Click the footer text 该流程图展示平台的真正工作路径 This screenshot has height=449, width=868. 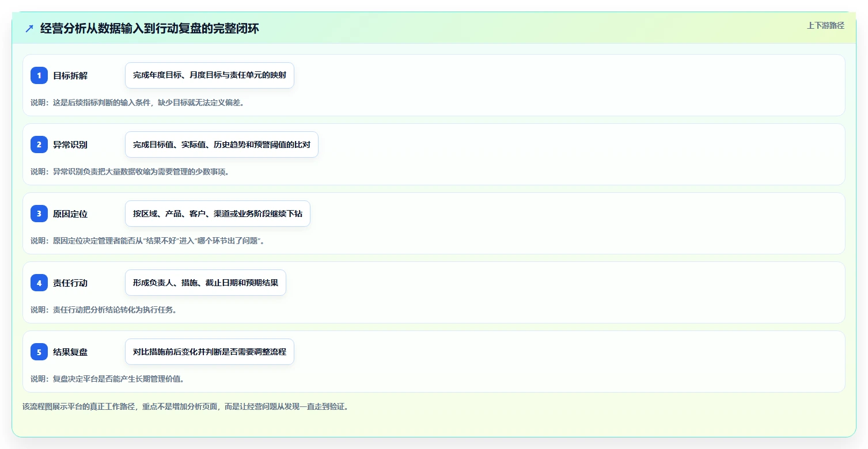tap(185, 406)
